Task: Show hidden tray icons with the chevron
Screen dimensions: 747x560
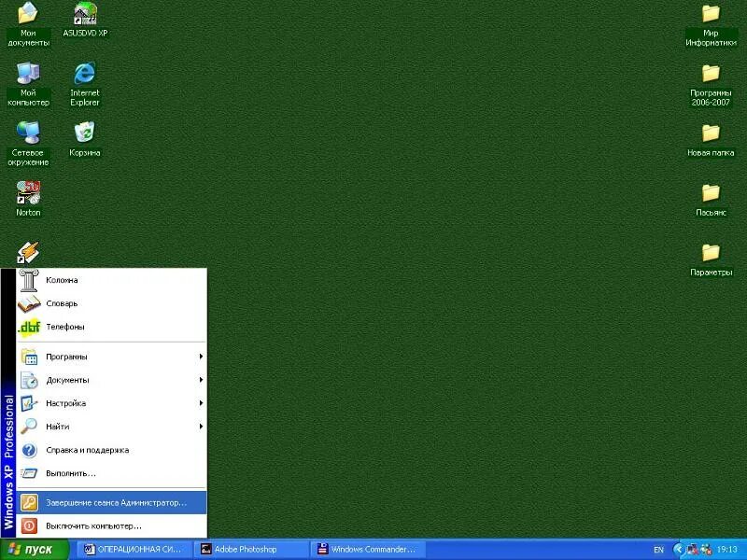Action: coord(678,550)
